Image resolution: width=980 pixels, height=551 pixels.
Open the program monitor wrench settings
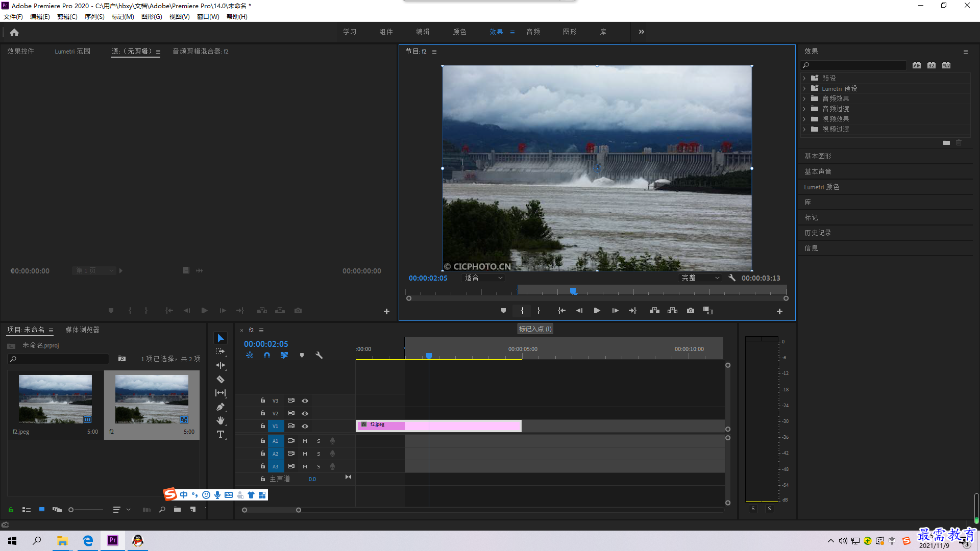[732, 278]
